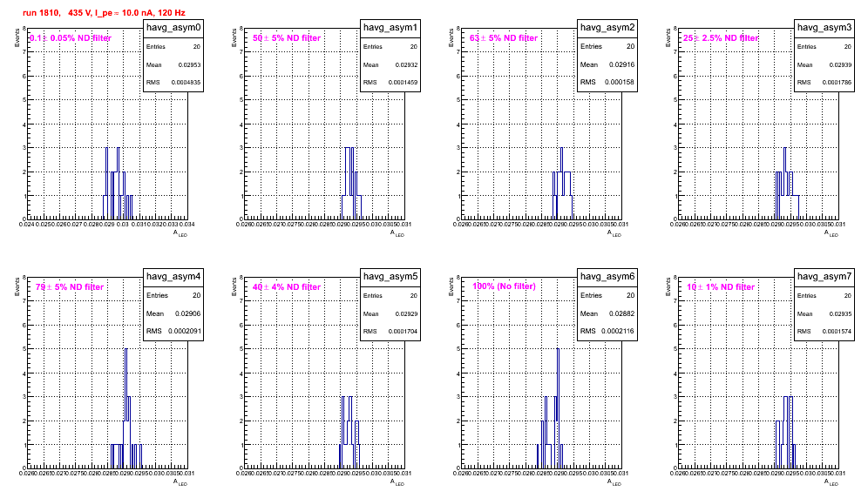Select the havg_asym1 stats box title
The height and width of the screenshot is (498, 868).
click(x=390, y=28)
